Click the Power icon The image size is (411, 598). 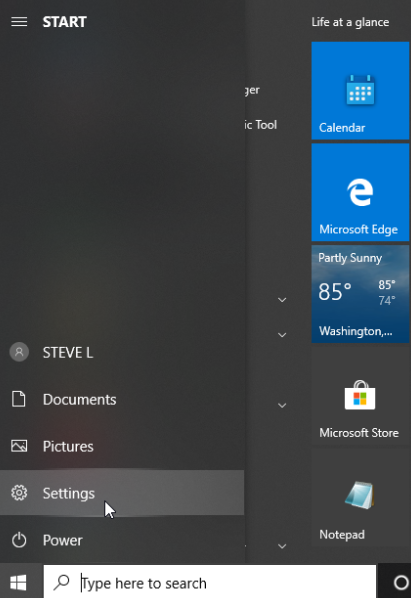tap(19, 540)
